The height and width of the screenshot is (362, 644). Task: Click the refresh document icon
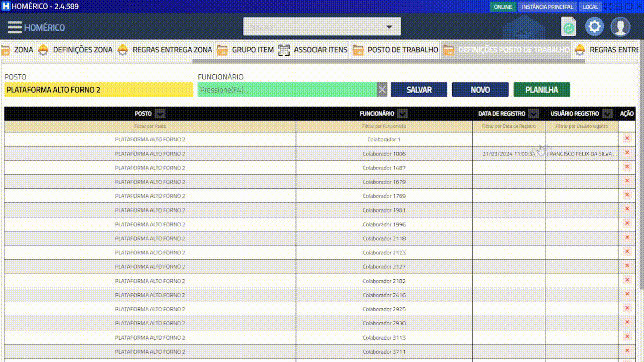568,27
